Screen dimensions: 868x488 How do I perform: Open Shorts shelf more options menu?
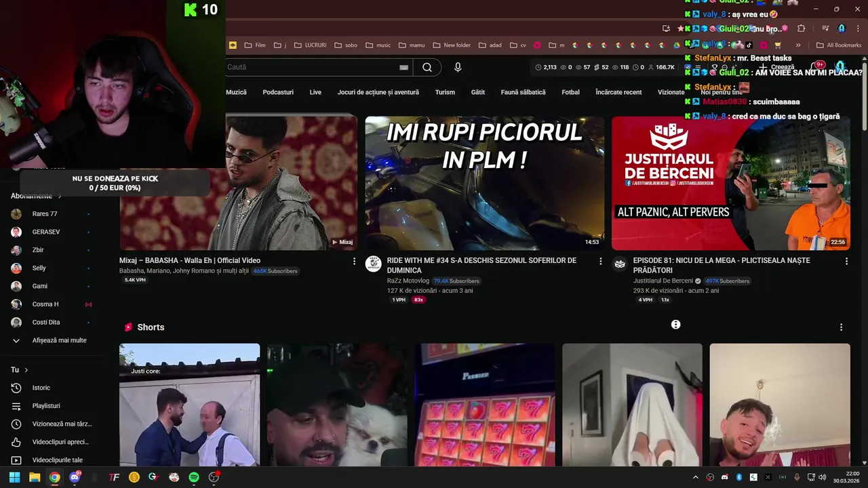(x=841, y=327)
